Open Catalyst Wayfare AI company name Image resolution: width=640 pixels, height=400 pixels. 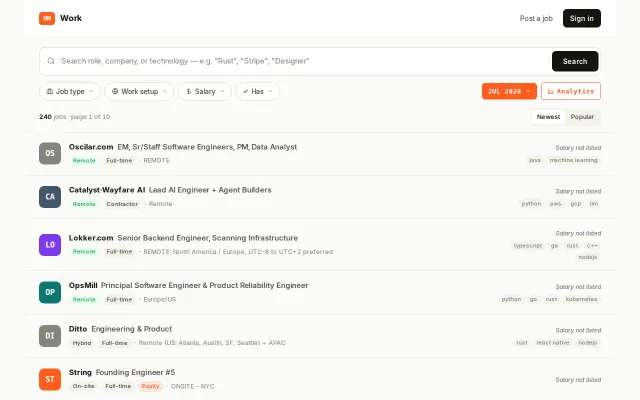(x=107, y=190)
